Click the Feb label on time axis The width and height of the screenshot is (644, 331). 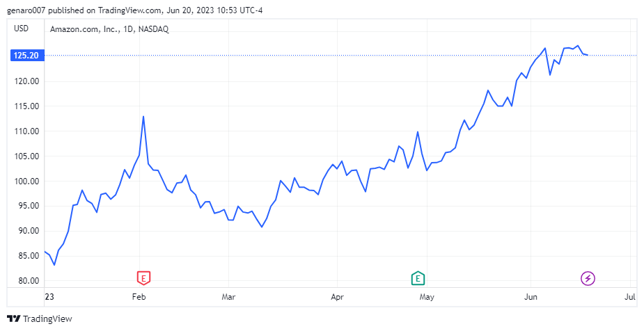pyautogui.click(x=139, y=297)
